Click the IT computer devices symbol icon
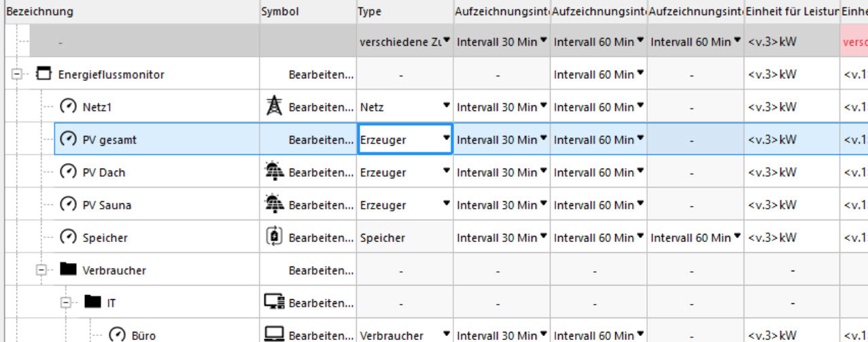Viewport: 868px width, 342px height. pyautogui.click(x=274, y=302)
